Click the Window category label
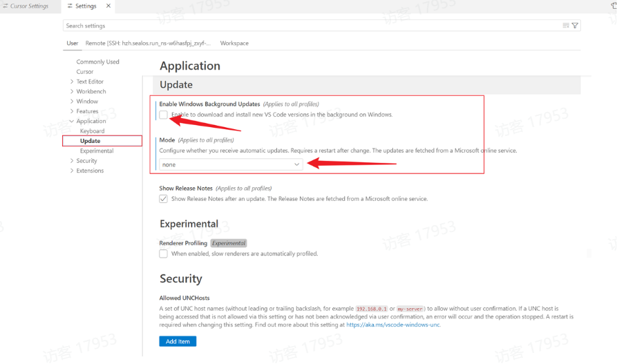 click(x=87, y=101)
